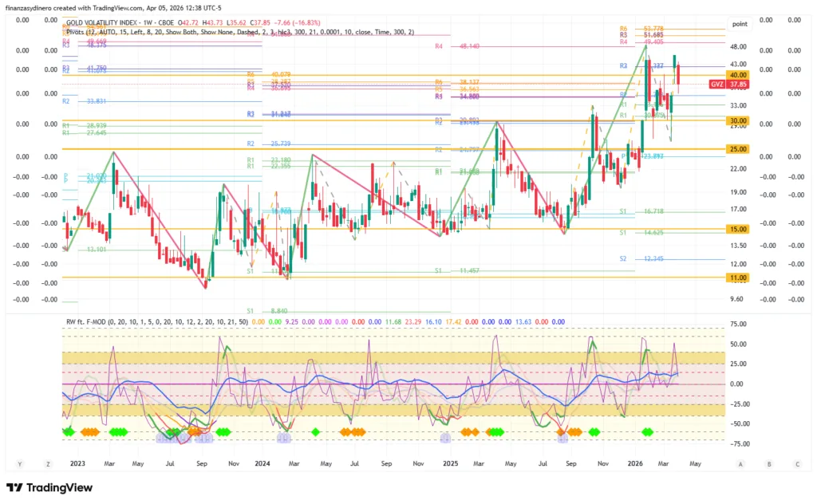Click the 'point' box at top right
The height and width of the screenshot is (504, 817).
coord(739,25)
